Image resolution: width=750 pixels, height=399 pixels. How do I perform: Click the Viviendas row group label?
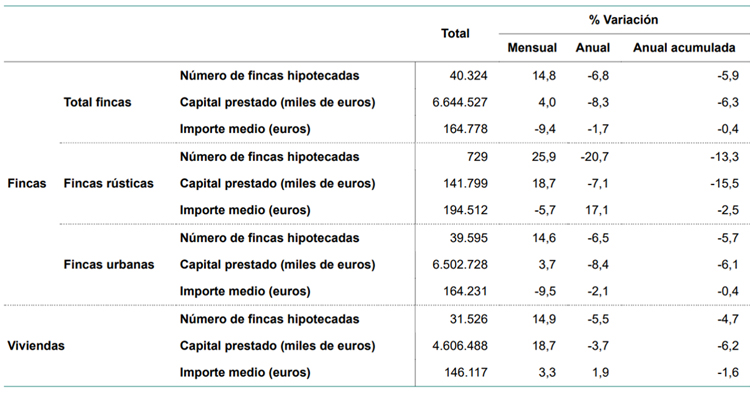(36, 345)
